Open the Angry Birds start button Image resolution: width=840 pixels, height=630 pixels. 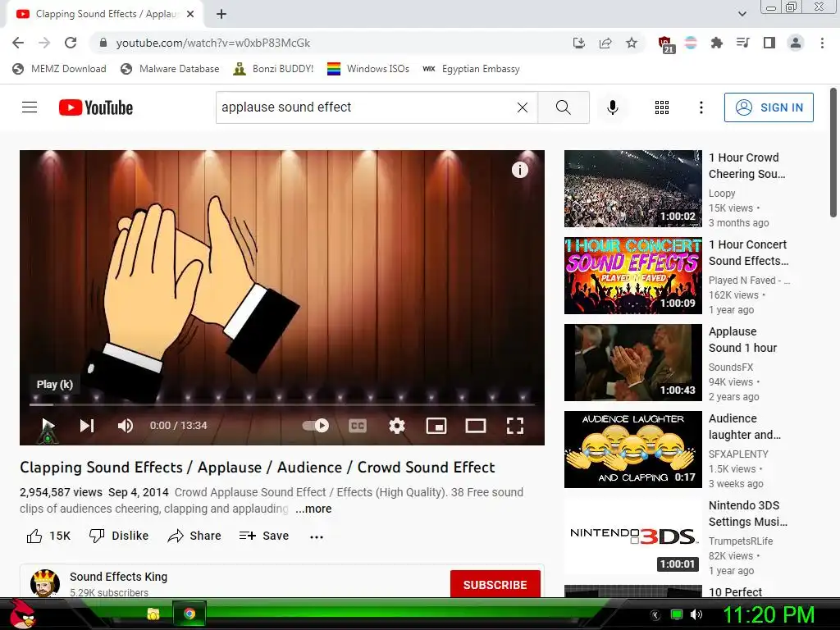pyautogui.click(x=21, y=614)
